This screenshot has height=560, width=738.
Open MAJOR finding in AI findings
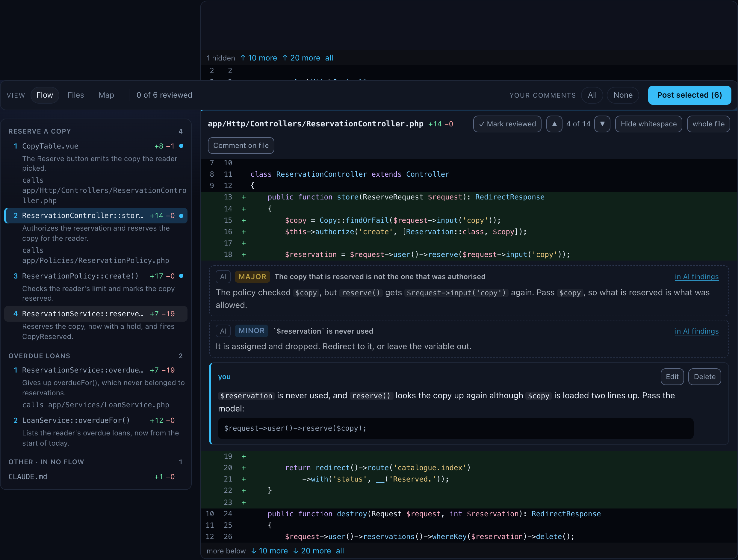[x=696, y=277]
